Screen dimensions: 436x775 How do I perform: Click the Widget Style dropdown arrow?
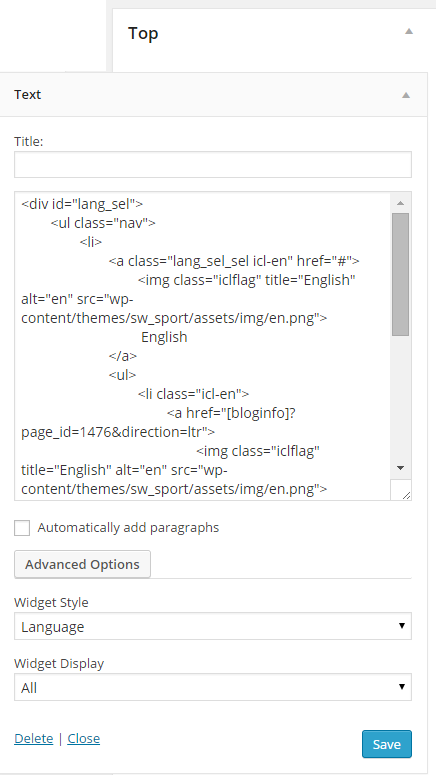401,626
